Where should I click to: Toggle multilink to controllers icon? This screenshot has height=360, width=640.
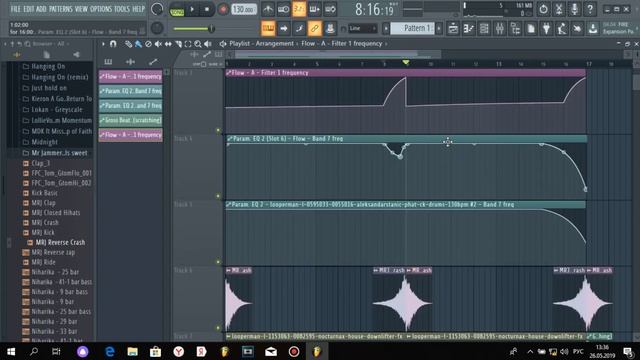pos(314,28)
